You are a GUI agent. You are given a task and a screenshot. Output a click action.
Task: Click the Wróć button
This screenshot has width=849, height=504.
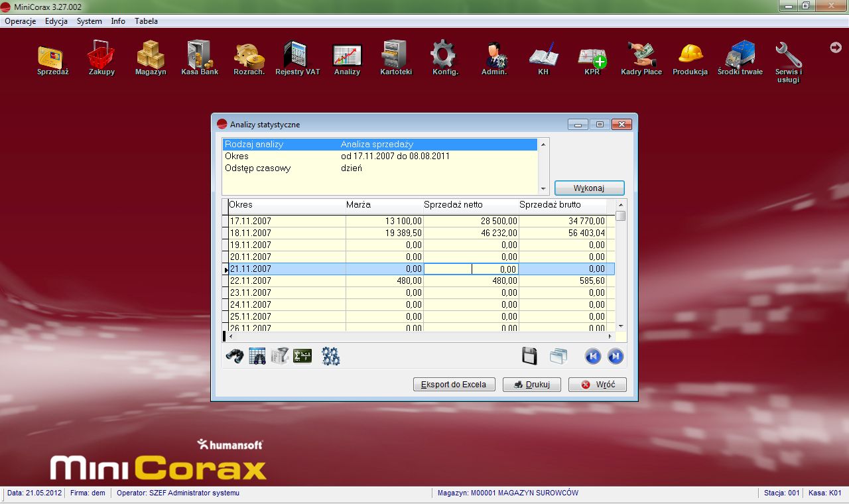pos(597,385)
